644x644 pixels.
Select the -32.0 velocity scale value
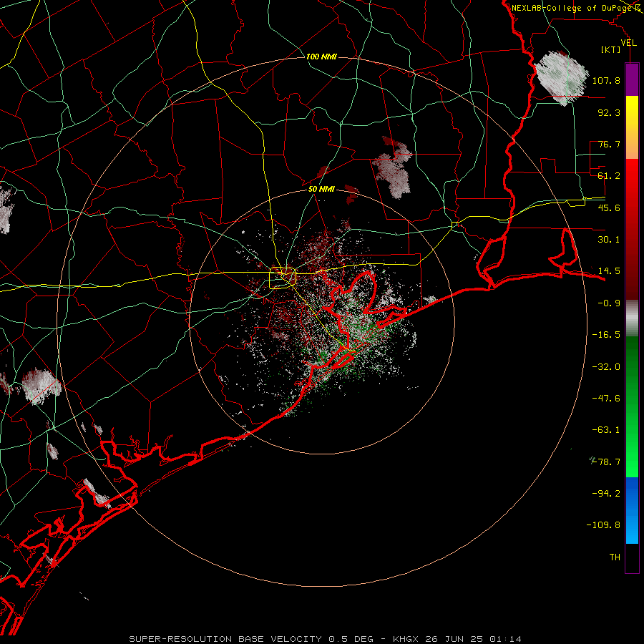(x=606, y=367)
